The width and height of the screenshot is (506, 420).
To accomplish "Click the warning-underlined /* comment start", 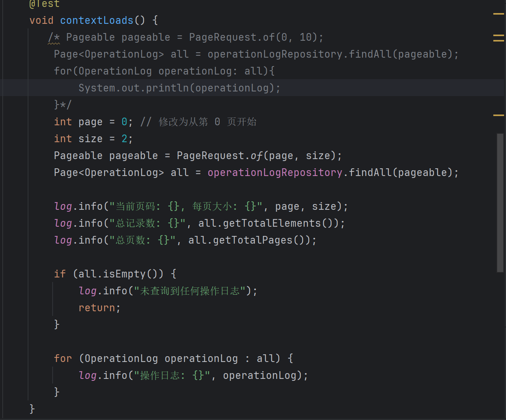I will (53, 37).
